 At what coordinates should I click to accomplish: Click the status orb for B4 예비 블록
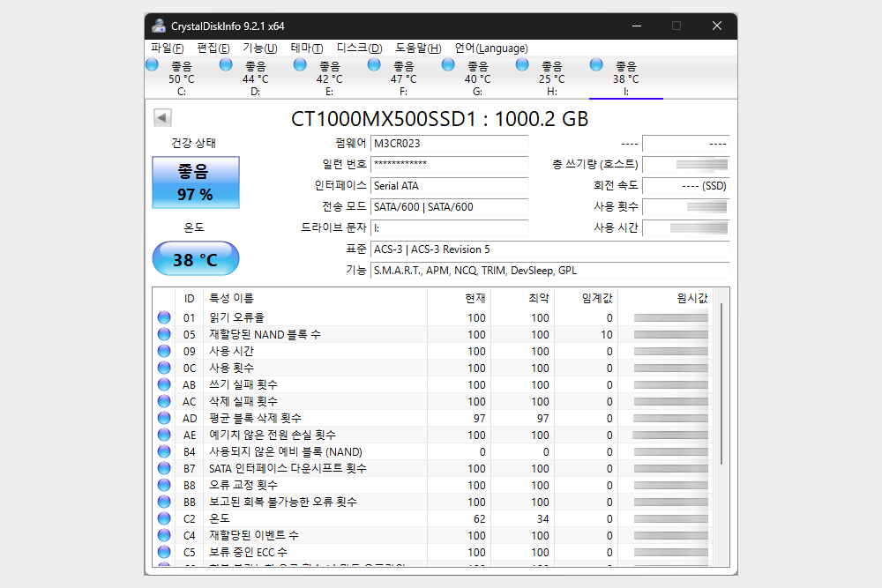(164, 451)
